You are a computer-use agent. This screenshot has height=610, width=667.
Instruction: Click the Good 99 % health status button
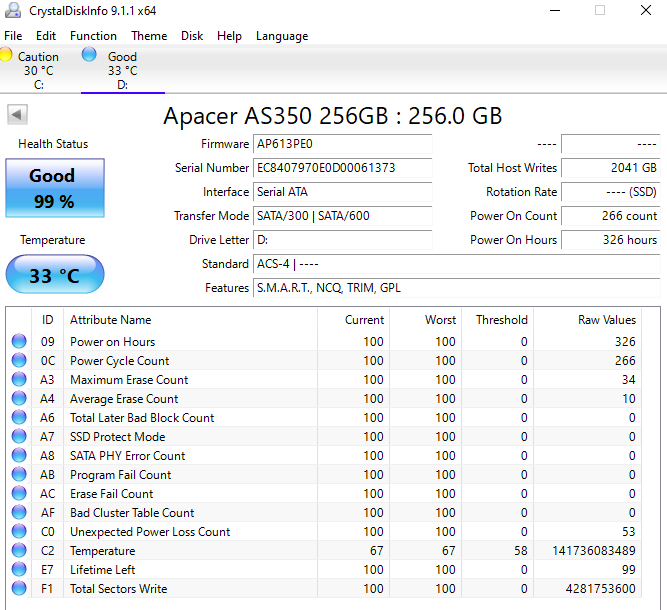coord(55,188)
